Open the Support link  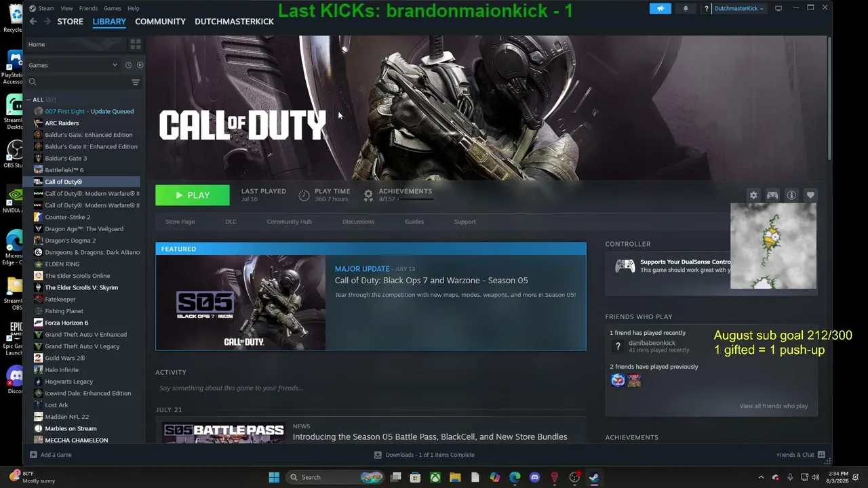465,222
